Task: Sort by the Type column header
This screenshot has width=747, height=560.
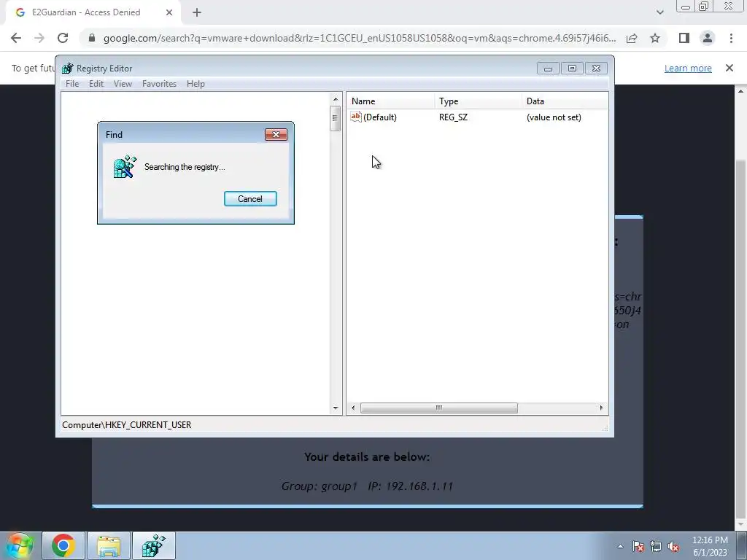Action: click(x=479, y=101)
